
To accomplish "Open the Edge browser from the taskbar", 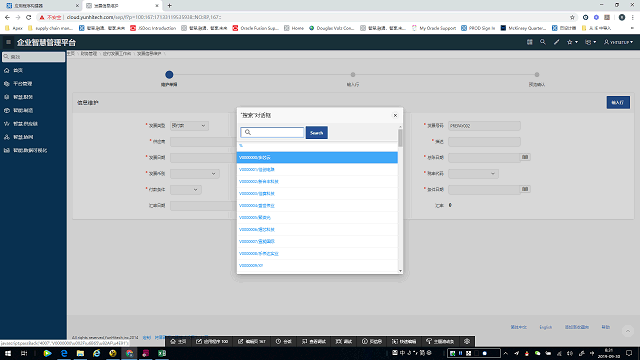I will [x=64, y=353].
